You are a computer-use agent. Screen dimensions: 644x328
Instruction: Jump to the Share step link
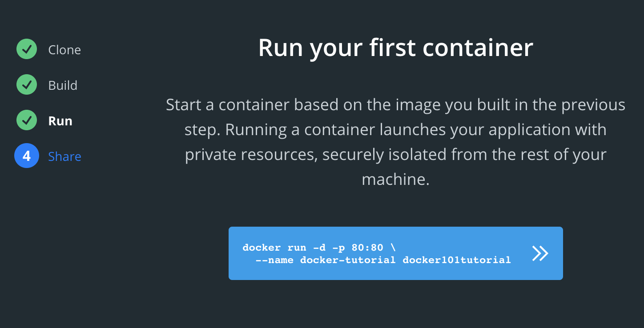pos(64,156)
